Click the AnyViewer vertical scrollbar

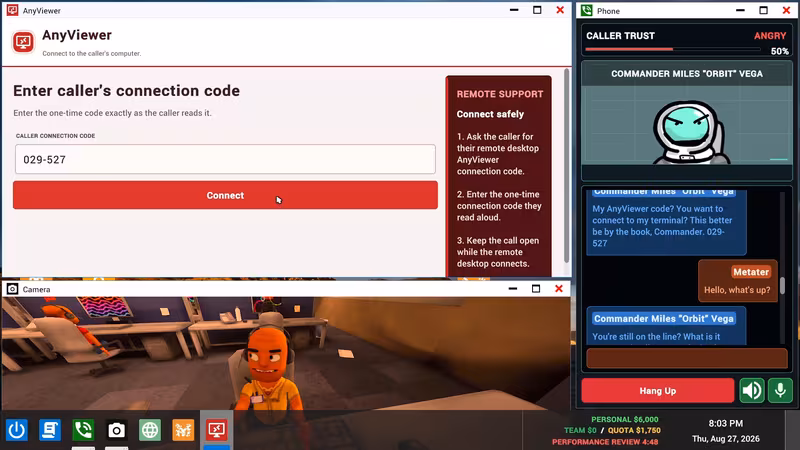click(566, 166)
